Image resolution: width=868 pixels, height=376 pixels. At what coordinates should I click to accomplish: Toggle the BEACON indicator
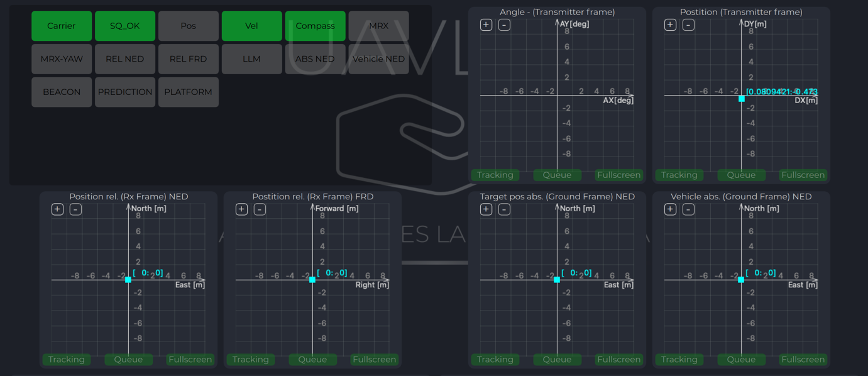pyautogui.click(x=62, y=92)
